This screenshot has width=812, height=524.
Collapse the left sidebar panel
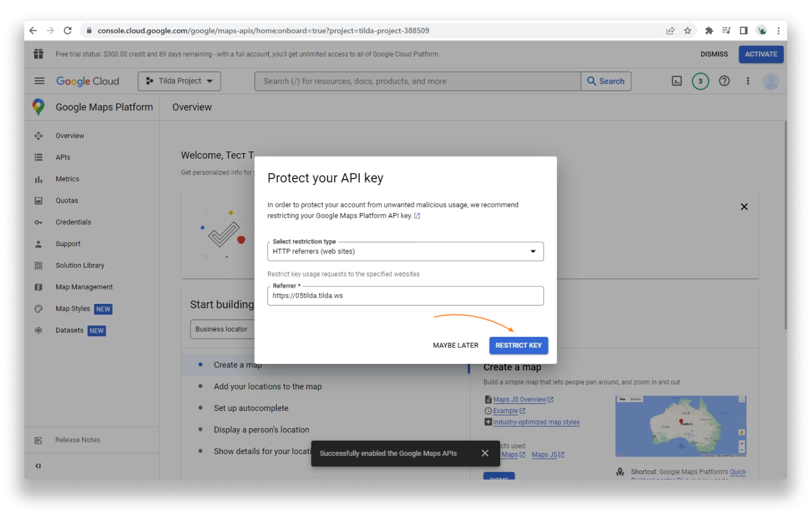pyautogui.click(x=38, y=466)
